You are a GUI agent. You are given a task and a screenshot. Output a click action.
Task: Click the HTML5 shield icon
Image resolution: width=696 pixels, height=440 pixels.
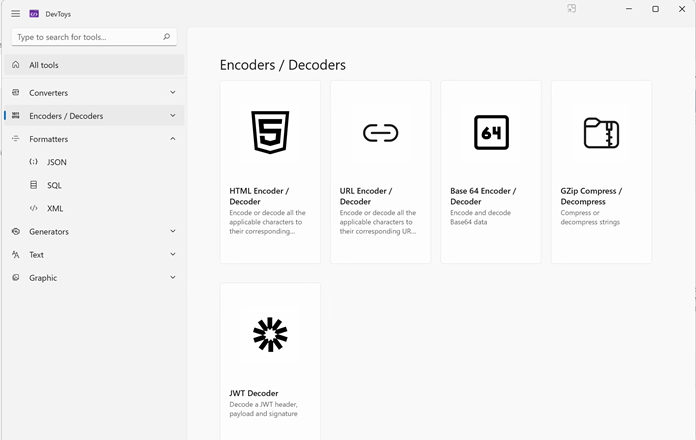[270, 132]
